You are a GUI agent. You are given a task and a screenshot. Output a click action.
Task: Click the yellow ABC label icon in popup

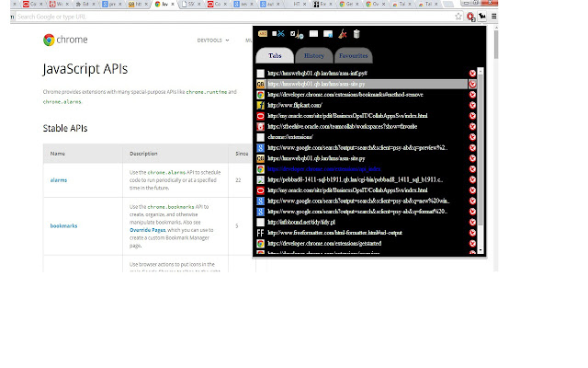(263, 34)
